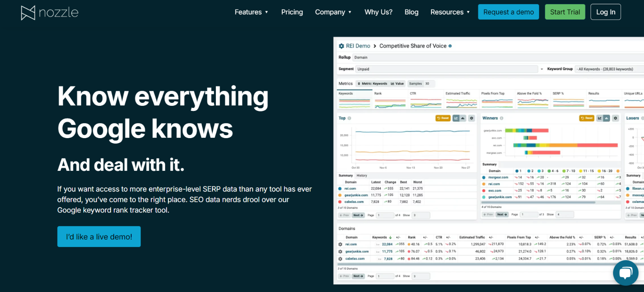644x292 pixels.
Task: Select the Estimated Traffic metric tab
Action: coord(461,99)
